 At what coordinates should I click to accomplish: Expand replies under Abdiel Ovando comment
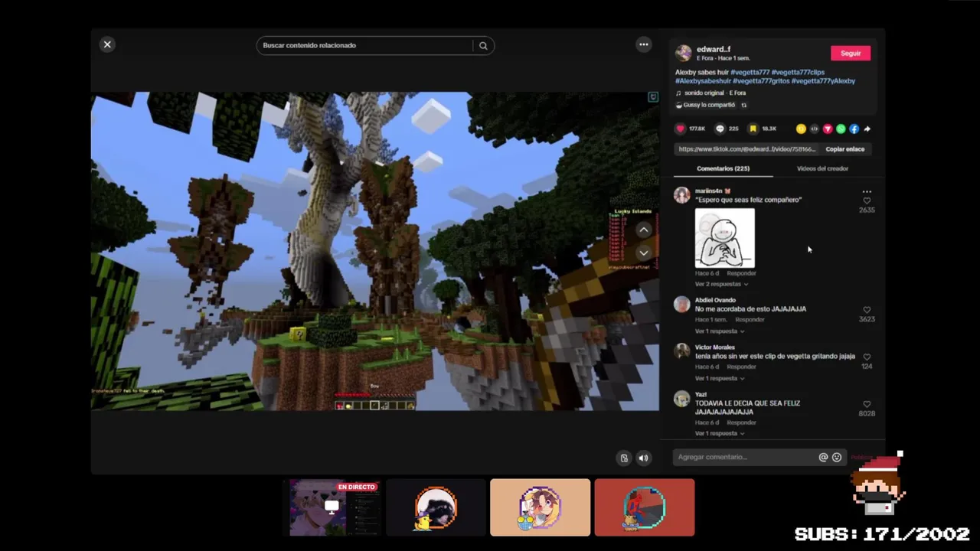pos(720,331)
